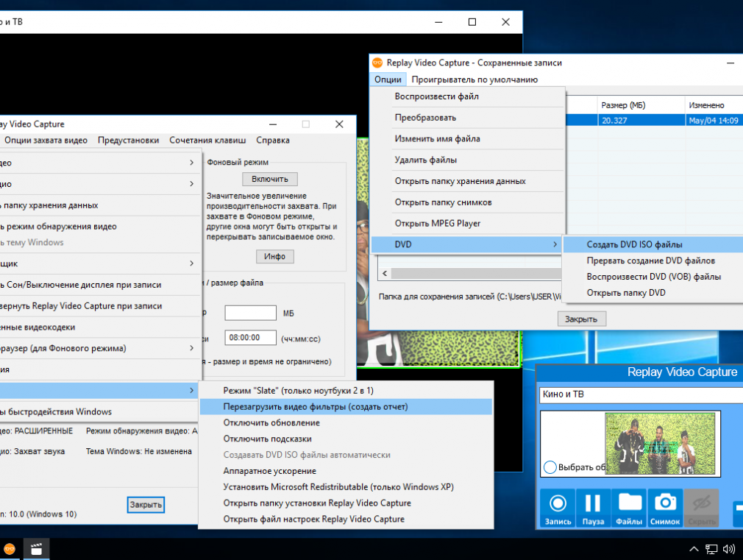Click the Кино и ТВ window name field
The image size is (743, 560).
(x=641, y=394)
